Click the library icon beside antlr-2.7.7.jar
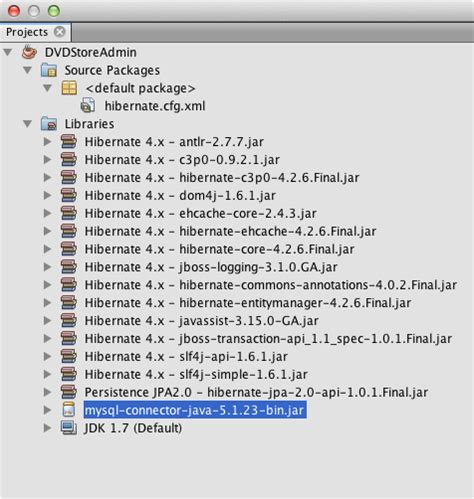The width and height of the screenshot is (474, 499). click(69, 142)
